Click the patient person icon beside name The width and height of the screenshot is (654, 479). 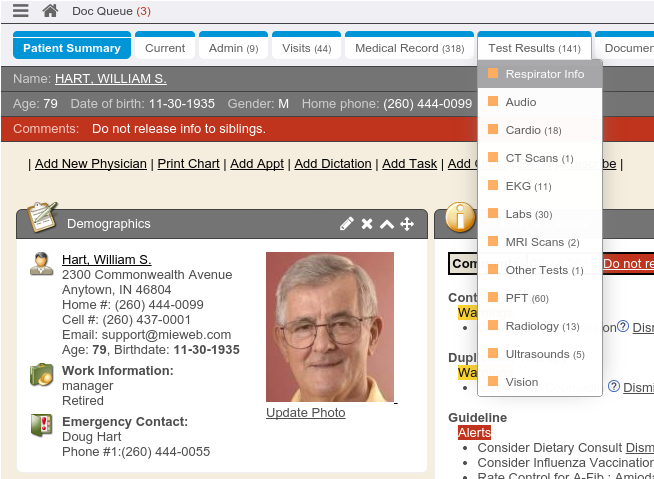tap(41, 264)
